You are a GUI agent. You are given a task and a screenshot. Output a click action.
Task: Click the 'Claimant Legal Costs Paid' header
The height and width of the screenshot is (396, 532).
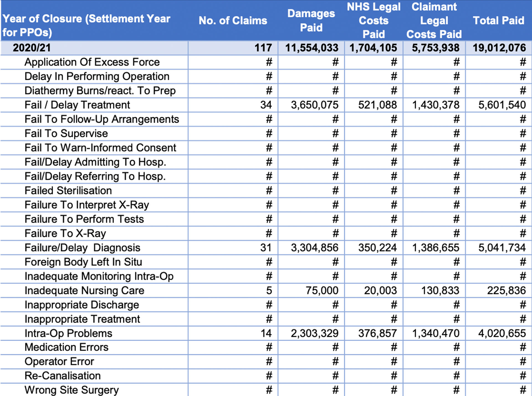[x=434, y=21]
